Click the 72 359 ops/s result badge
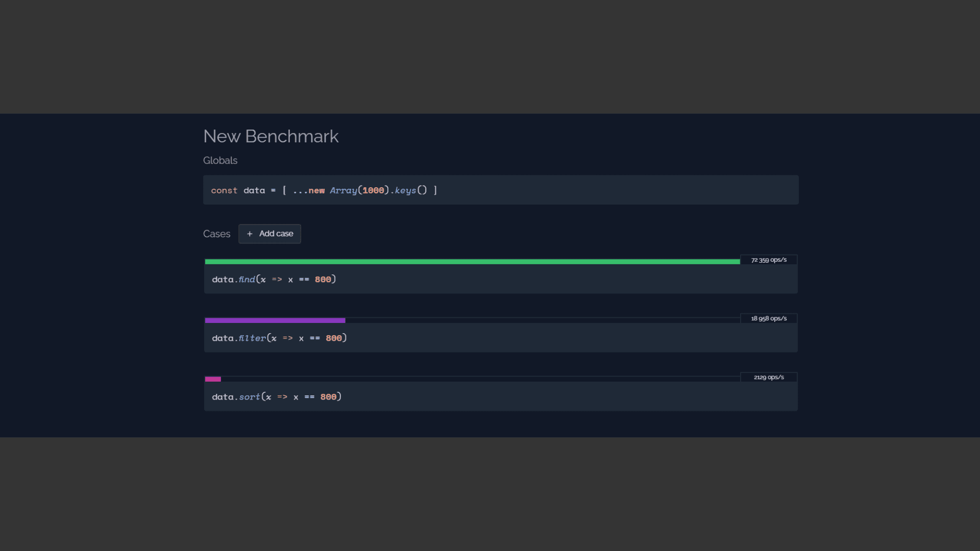This screenshot has width=980, height=551. [769, 260]
